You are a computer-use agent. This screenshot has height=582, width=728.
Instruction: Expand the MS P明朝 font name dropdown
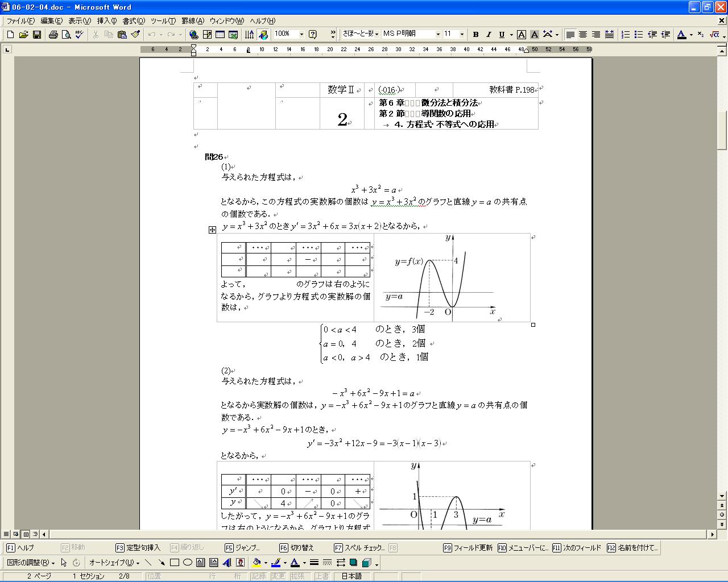438,35
